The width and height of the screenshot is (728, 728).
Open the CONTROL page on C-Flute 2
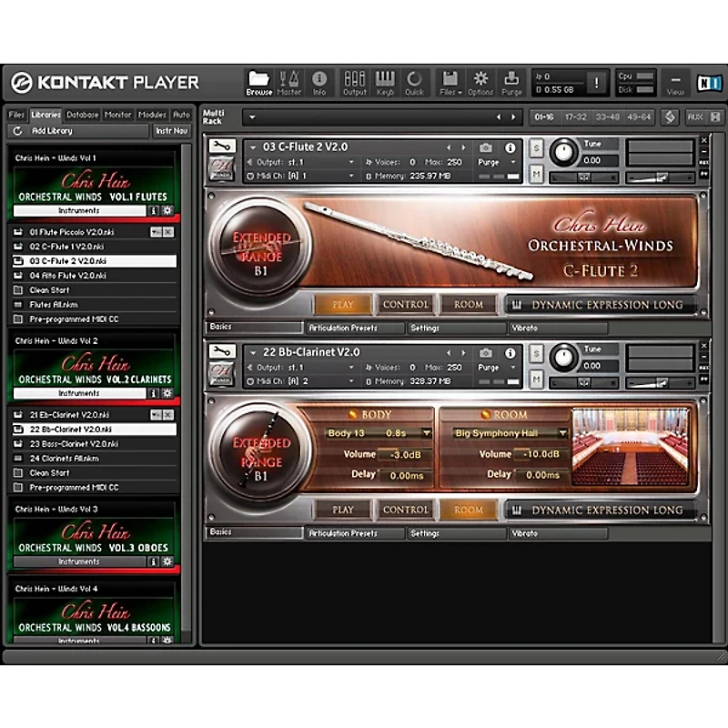point(405,305)
